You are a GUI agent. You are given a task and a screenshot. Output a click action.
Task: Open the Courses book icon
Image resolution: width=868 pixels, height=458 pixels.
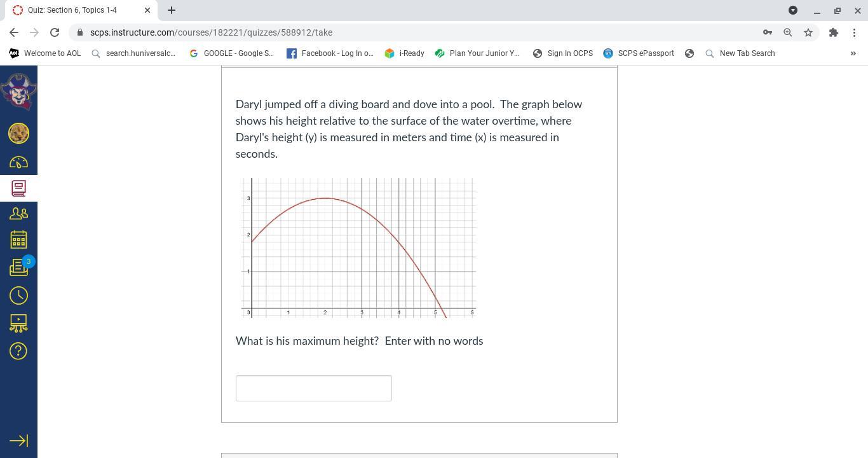18,188
